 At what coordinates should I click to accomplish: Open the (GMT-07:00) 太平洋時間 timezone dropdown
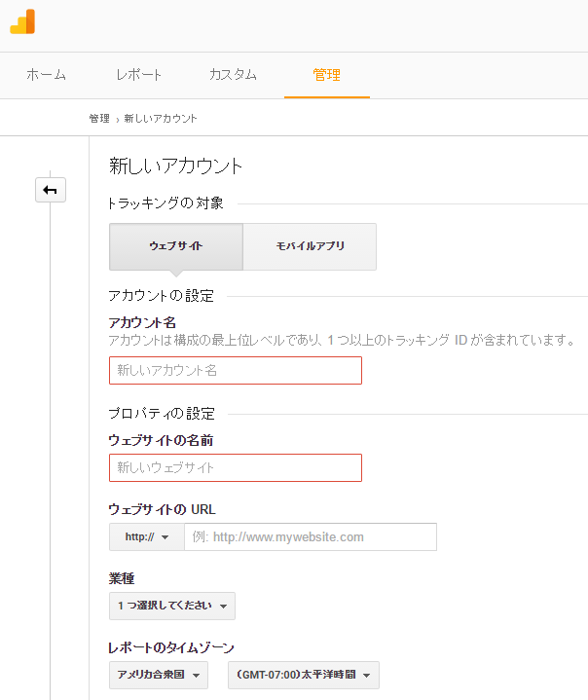coord(304,675)
